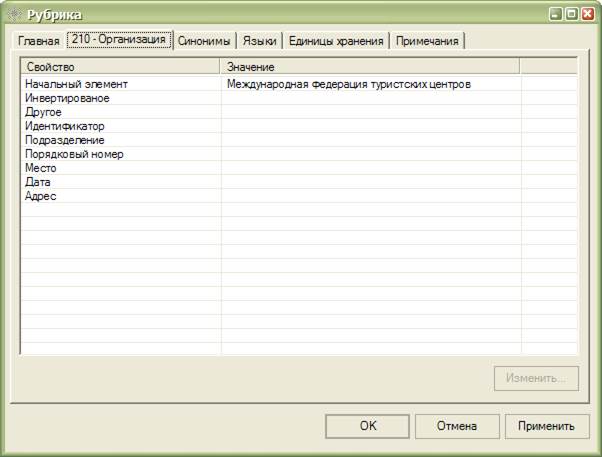Viewport: 602px width, 457px height.
Task: Open the Языки tab
Action: (x=259, y=41)
